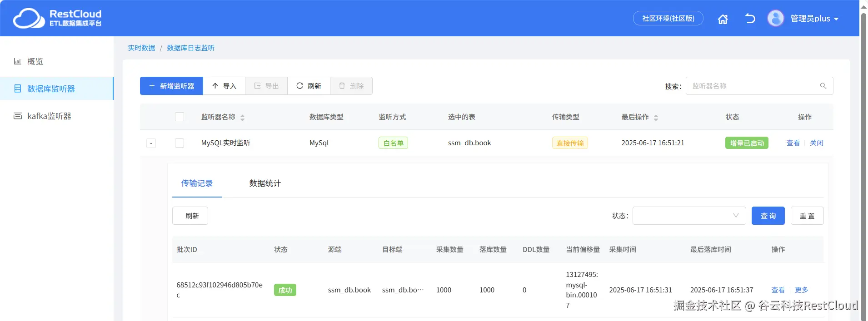Sort by 监听器名称 column

coord(242,118)
